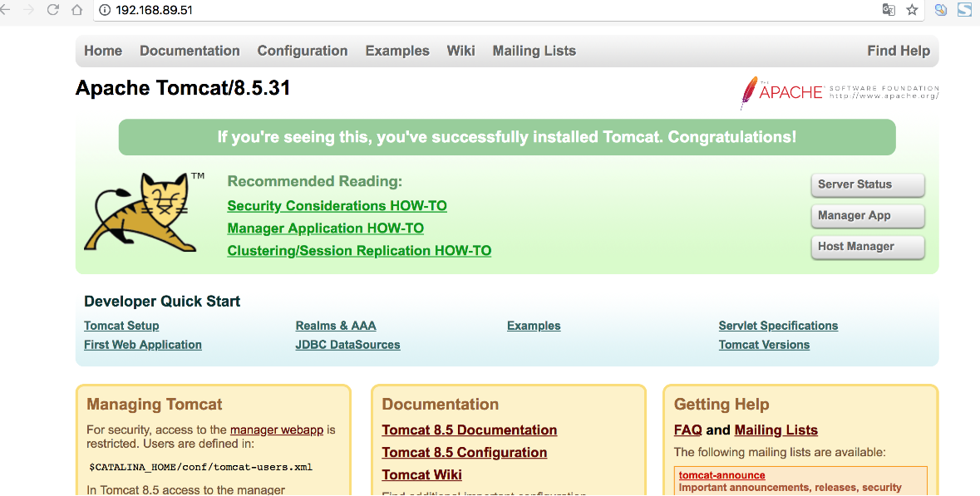Click the Tomcat cat logo
Image resolution: width=980 pixels, height=496 pixels.
click(145, 213)
